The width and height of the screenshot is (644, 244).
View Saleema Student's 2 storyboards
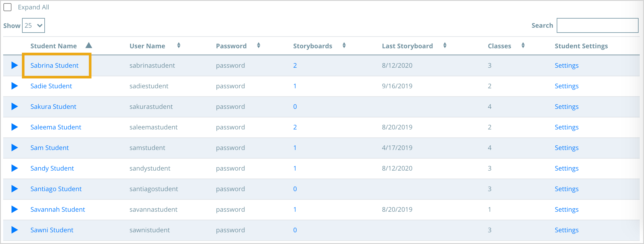[295, 127]
